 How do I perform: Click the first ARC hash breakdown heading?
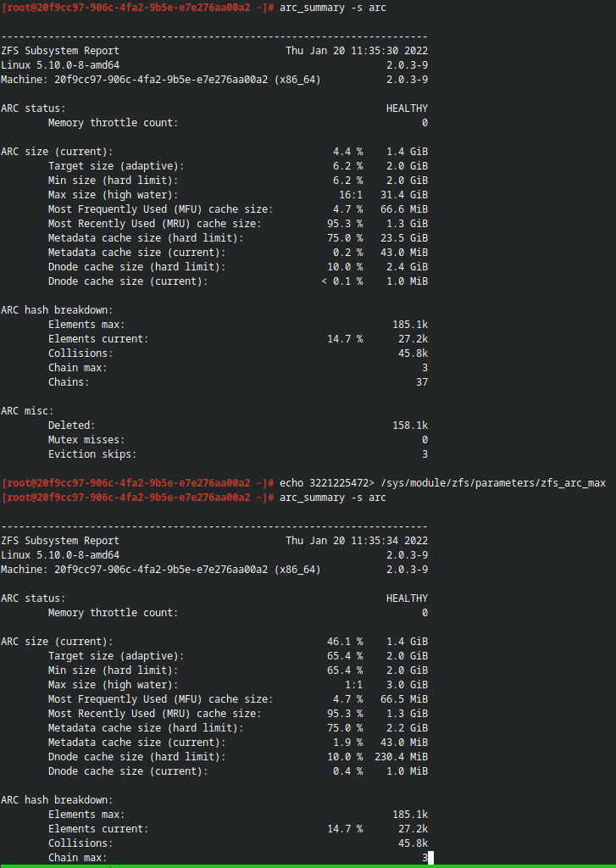point(57,310)
